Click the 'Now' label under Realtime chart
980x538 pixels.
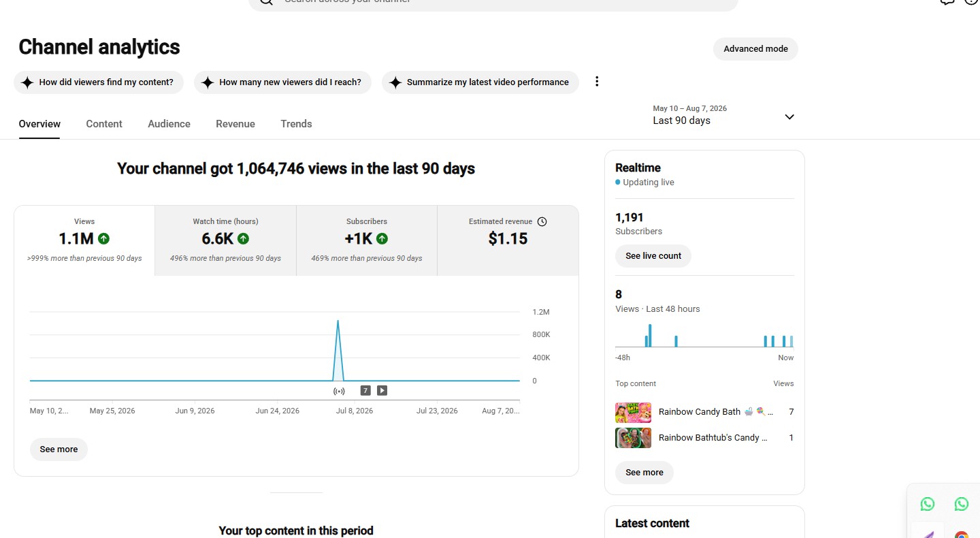tap(786, 358)
